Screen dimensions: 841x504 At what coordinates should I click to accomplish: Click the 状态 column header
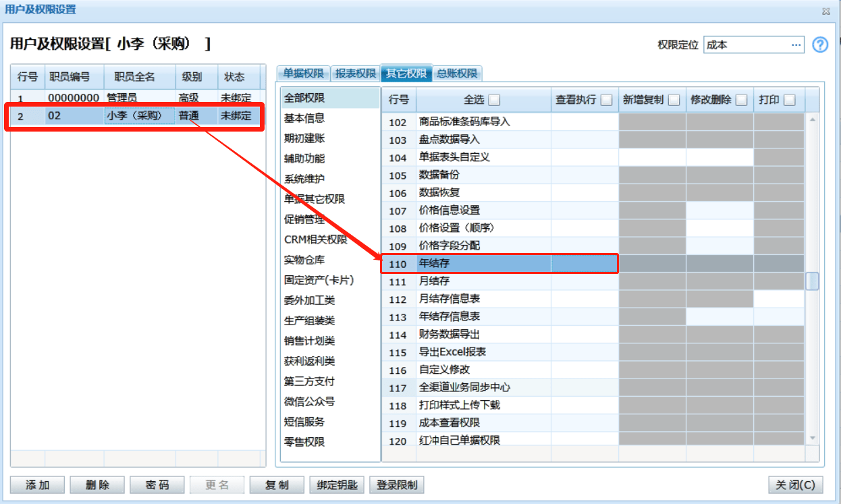pyautogui.click(x=238, y=77)
